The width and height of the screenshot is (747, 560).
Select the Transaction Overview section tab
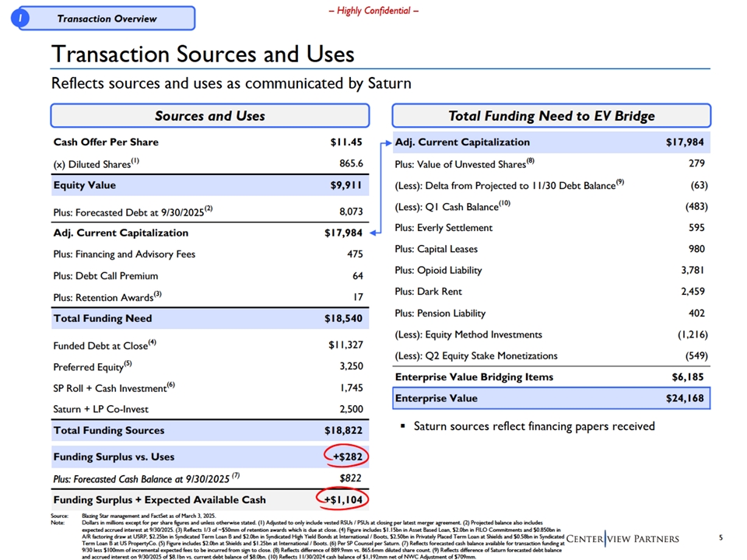click(107, 19)
